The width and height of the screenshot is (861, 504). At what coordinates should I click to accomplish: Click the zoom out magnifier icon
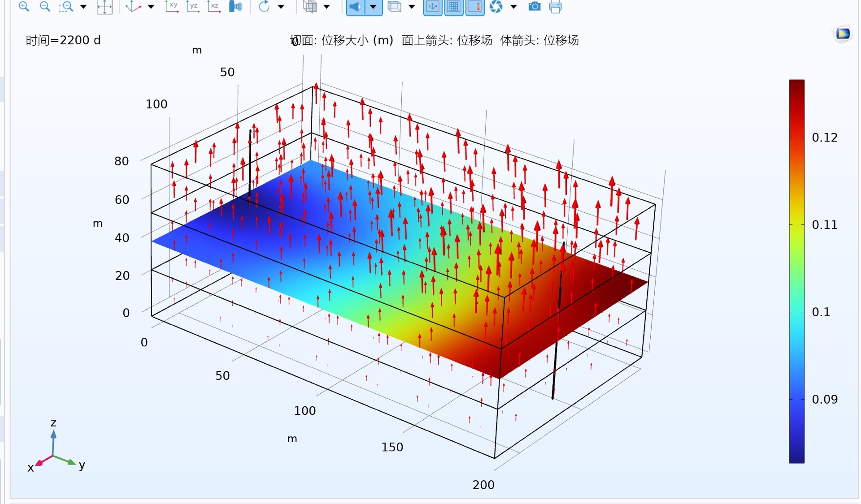coord(45,6)
